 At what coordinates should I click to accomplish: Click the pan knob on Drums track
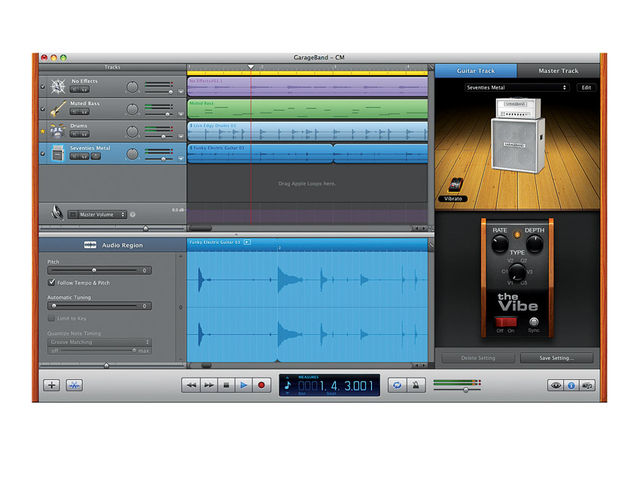[132, 131]
